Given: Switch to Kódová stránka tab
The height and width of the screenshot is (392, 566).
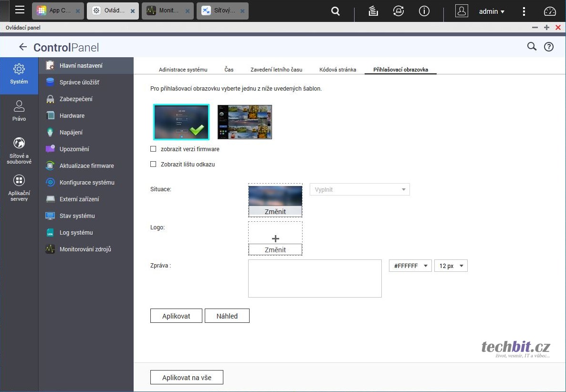Looking at the screenshot, I should pos(337,70).
